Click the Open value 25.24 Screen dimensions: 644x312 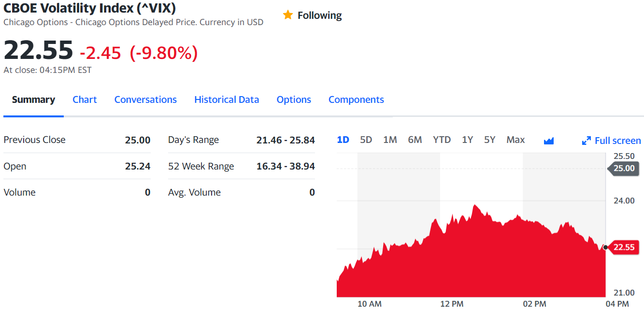click(x=138, y=166)
